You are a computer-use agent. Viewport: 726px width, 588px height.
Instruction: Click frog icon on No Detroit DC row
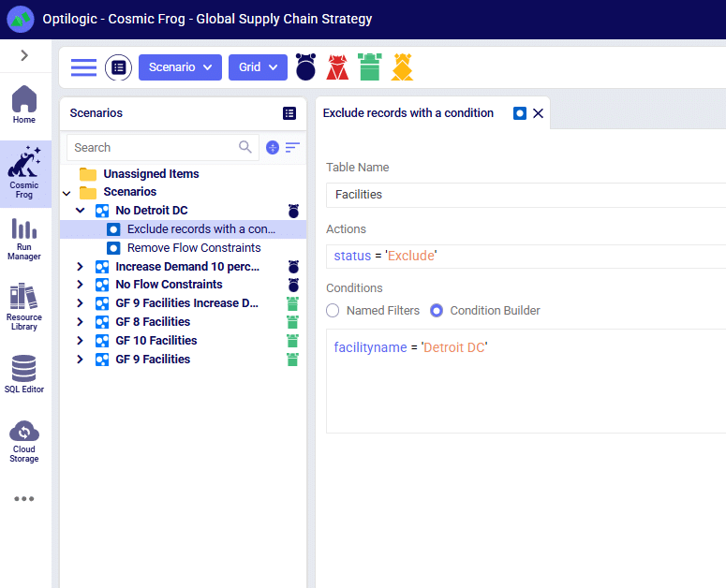293,211
